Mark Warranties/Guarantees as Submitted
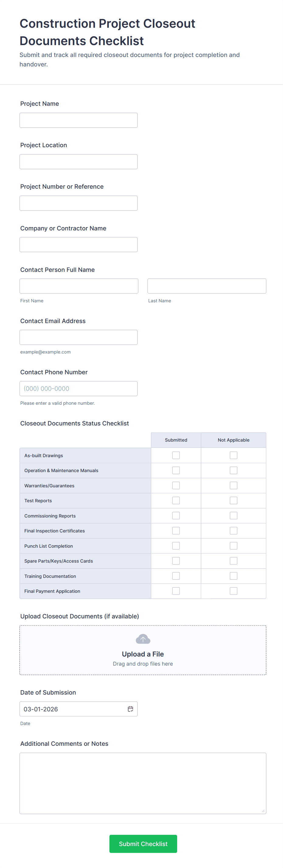Image resolution: width=283 pixels, height=868 pixels. pos(176,486)
